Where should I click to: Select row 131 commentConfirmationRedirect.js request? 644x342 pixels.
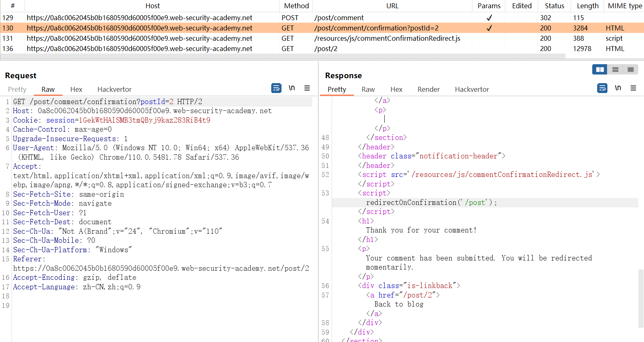(387, 38)
